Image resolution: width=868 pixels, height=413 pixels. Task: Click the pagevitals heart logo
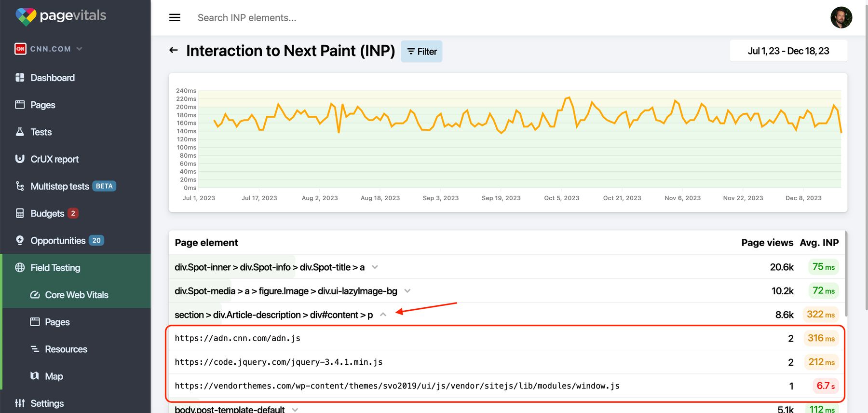point(26,16)
